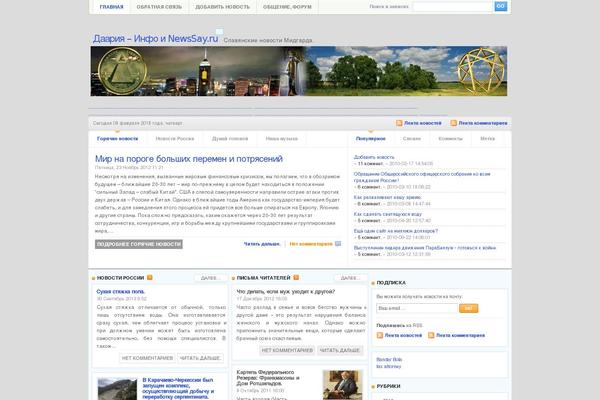600x400 pixels.
Task: Open article Сухая стяжка пола
Action: click(121, 292)
